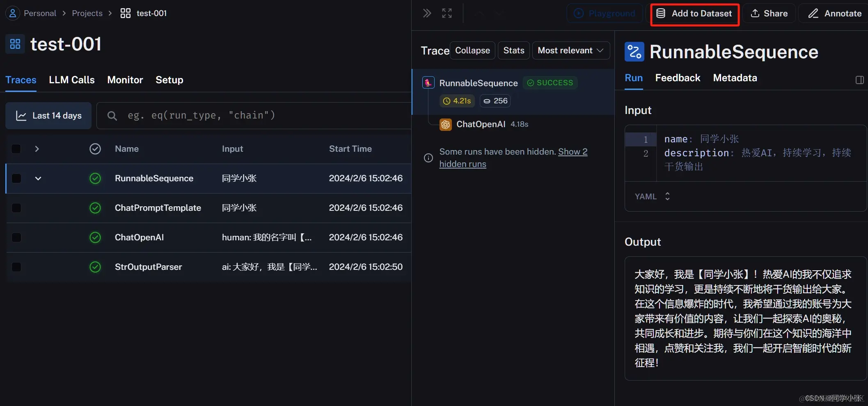
Task: Click the SUCCESS status badge
Action: [x=550, y=83]
